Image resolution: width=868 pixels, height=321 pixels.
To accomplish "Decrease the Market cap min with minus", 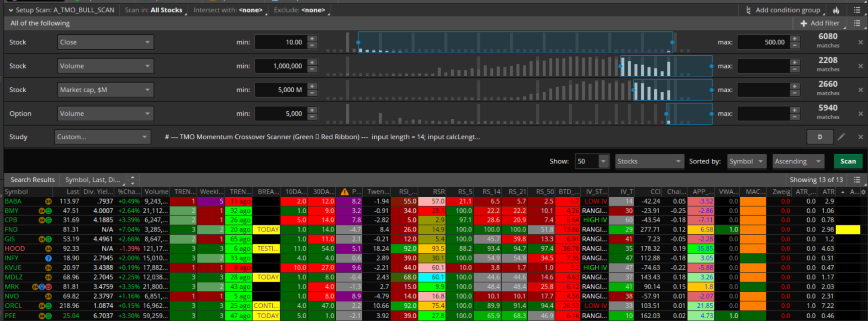I will [x=312, y=93].
